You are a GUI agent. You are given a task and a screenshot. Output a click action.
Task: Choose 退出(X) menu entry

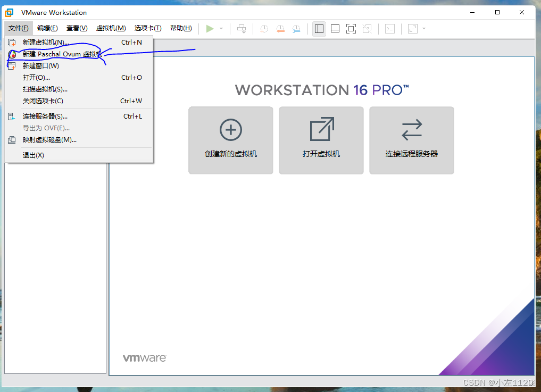click(x=79, y=155)
